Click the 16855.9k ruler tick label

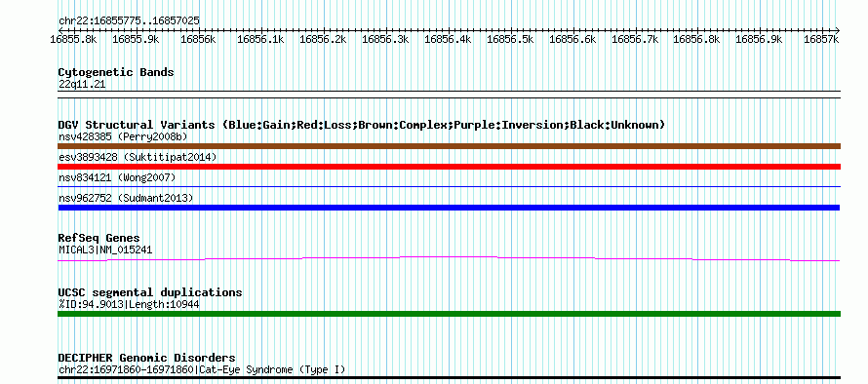136,39
